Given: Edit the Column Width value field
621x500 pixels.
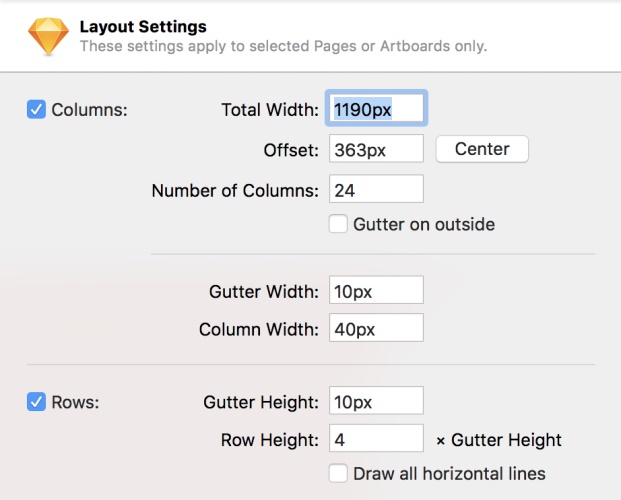Looking at the screenshot, I should [x=376, y=328].
